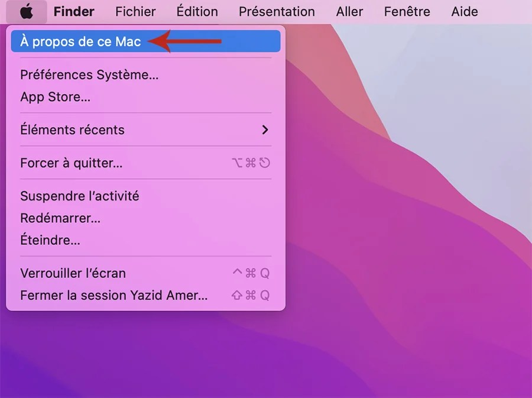Screen dimensions: 532x398
Task: Select Redémarrer… option
Action: tap(145, 218)
